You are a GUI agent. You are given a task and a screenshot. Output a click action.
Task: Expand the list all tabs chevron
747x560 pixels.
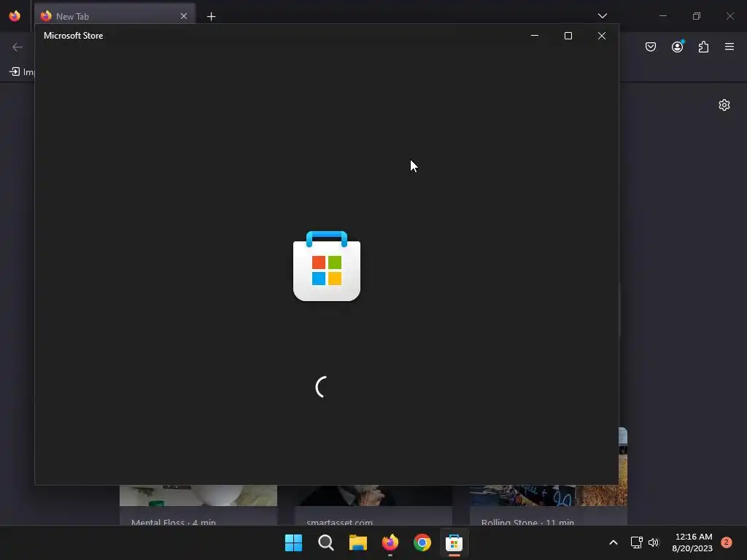(x=602, y=16)
